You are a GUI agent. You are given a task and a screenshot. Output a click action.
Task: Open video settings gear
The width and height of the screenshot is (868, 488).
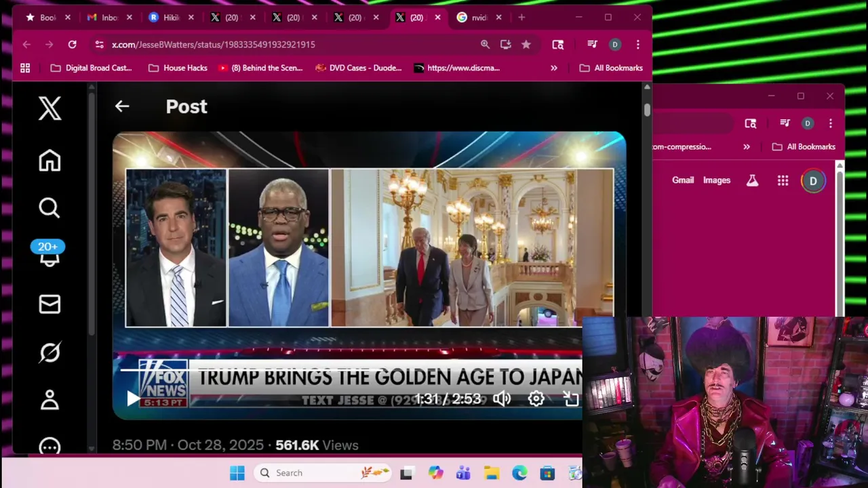pos(536,399)
